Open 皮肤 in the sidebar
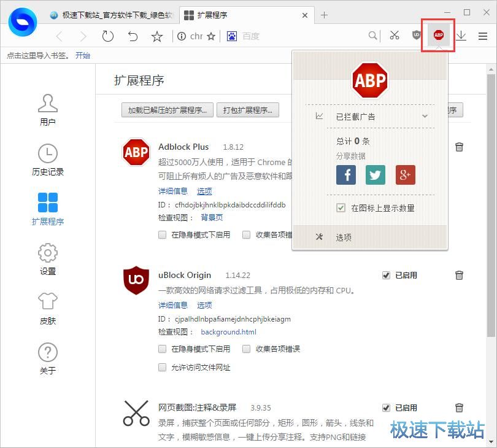497x448 pixels. pos(48,309)
